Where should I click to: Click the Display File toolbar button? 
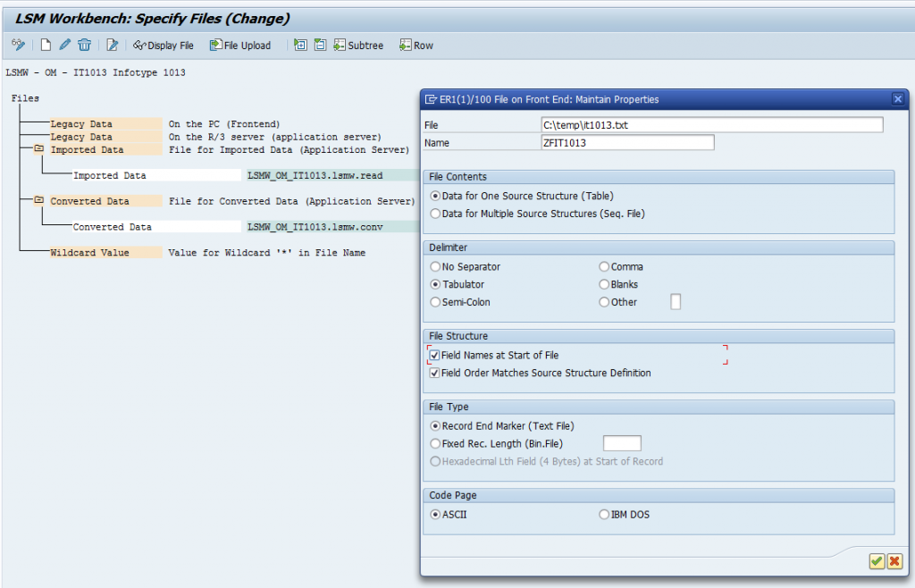[163, 46]
